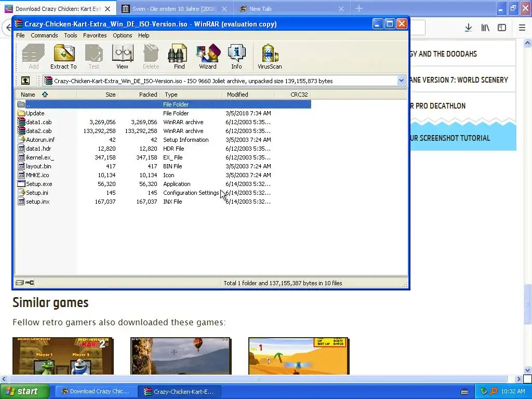Select the layout.bin file row

[x=163, y=166]
